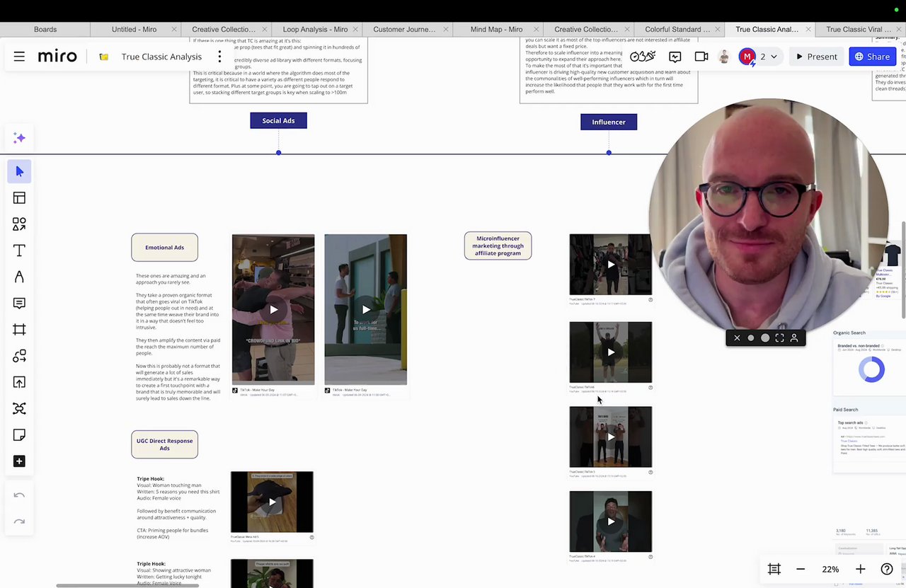This screenshot has height=588, width=906.
Task: Select the Pen drawing tool
Action: [x=19, y=277]
